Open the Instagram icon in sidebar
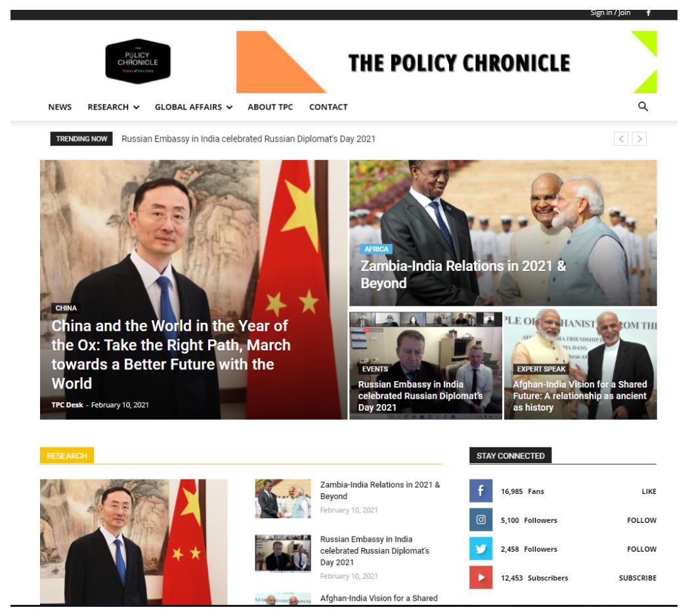This screenshot has width=688, height=616. pyautogui.click(x=481, y=520)
